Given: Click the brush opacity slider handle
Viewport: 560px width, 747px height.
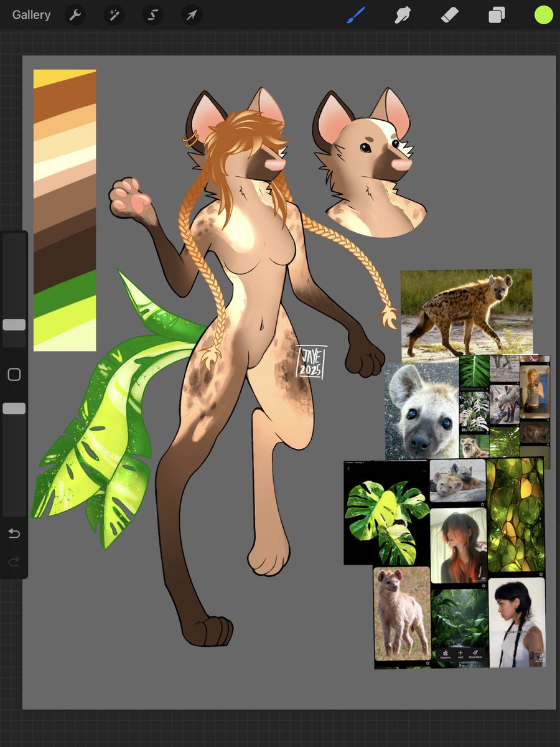Looking at the screenshot, I should tap(14, 408).
